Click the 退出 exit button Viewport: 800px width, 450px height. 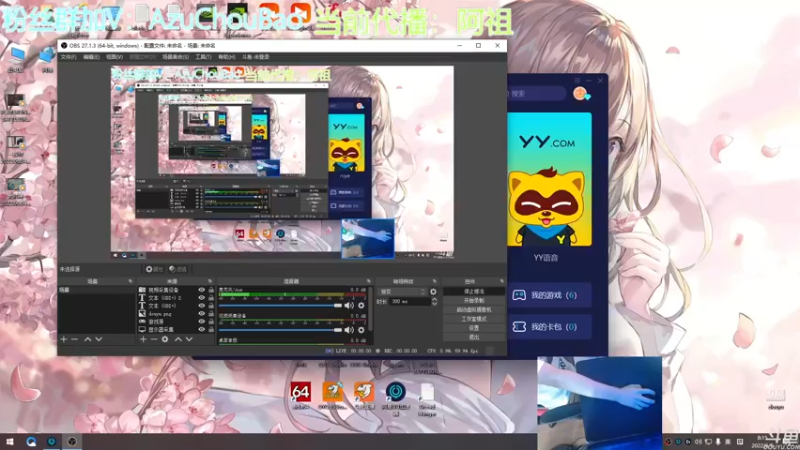474,337
